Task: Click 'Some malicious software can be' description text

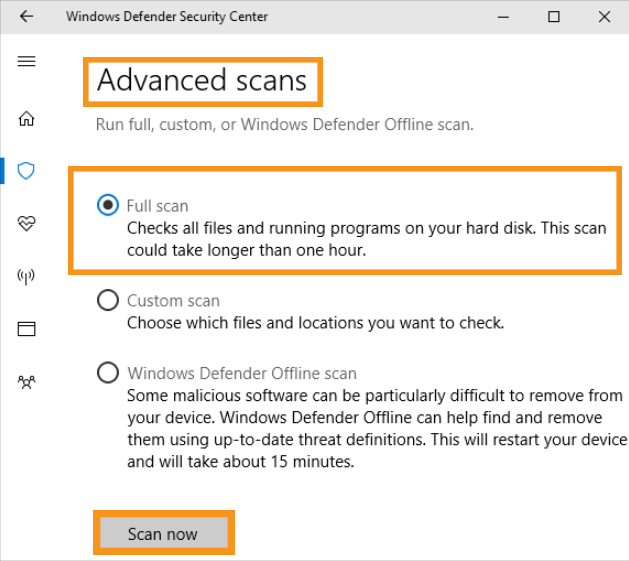Action: [x=377, y=429]
